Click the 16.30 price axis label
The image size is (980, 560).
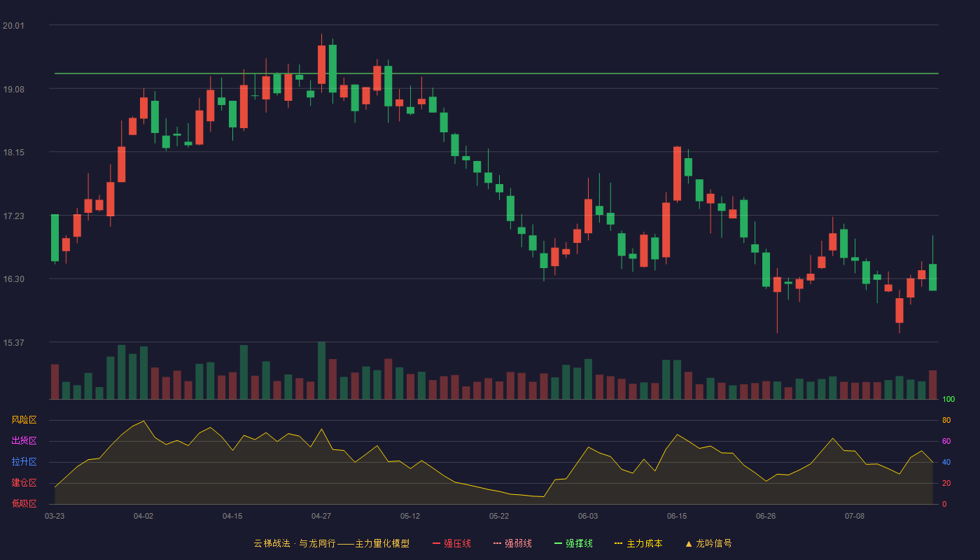13,279
